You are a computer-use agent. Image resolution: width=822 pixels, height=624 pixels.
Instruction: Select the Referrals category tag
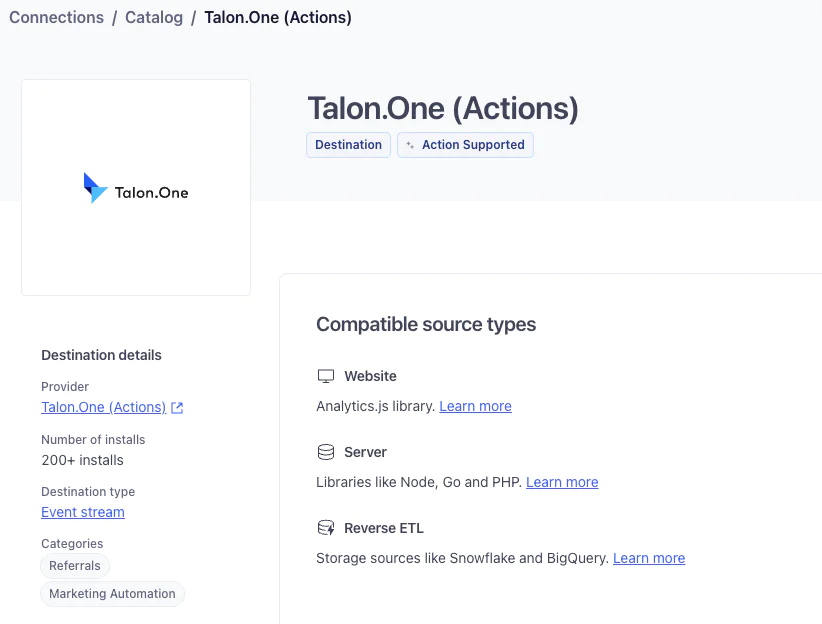pos(75,566)
